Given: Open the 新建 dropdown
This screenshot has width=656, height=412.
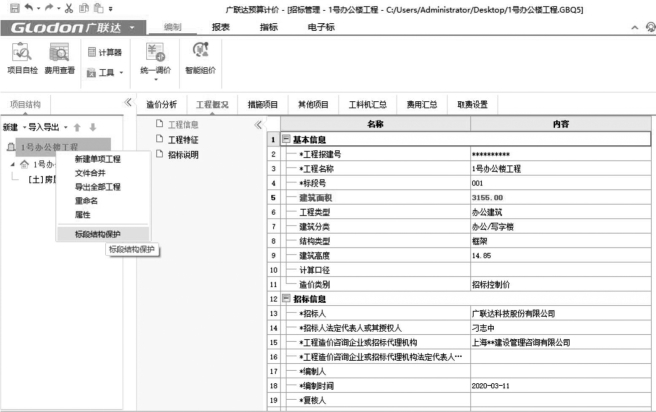Looking at the screenshot, I should point(14,127).
